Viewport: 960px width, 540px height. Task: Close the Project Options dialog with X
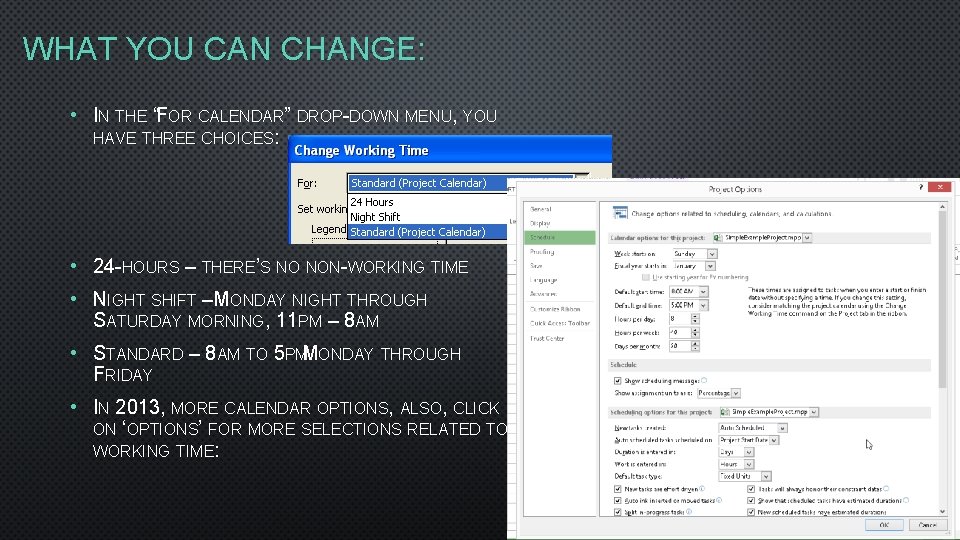[x=940, y=187]
